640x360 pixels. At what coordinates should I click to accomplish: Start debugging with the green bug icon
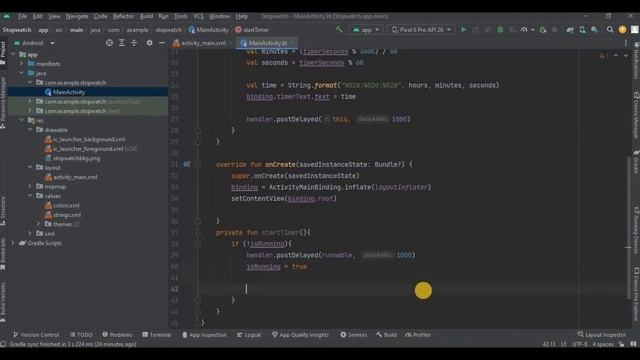coord(500,30)
